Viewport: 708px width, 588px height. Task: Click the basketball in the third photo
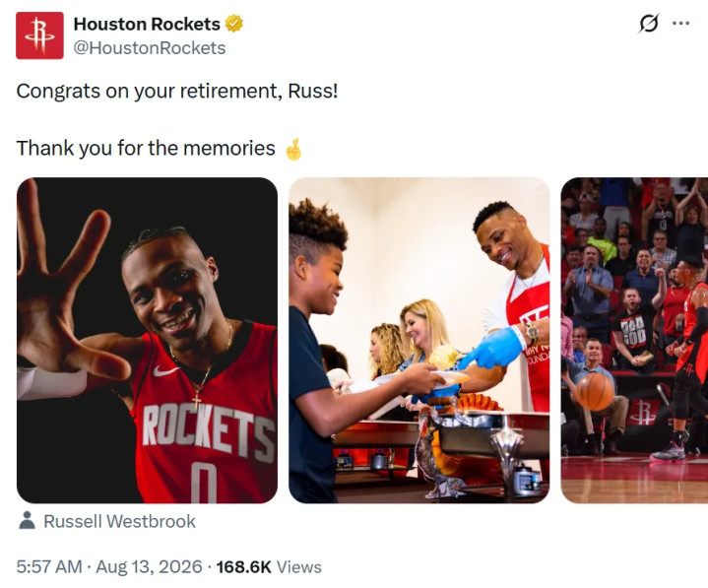point(595,391)
